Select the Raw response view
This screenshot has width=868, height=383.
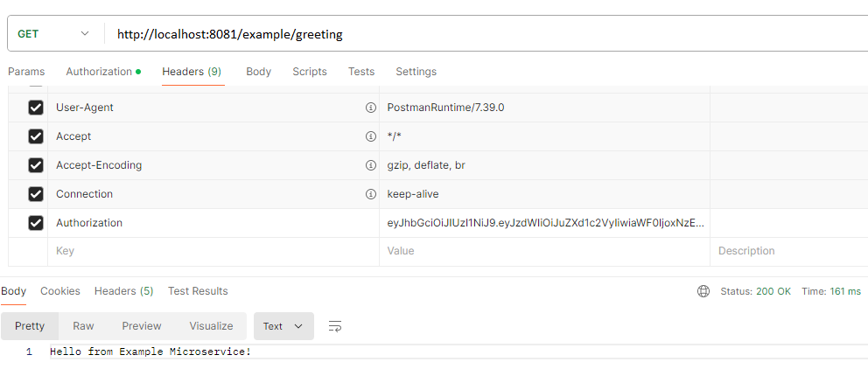(x=83, y=326)
